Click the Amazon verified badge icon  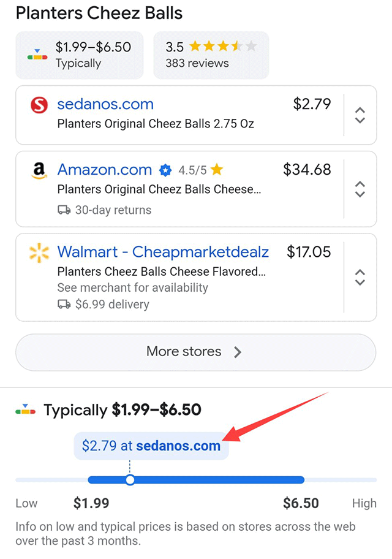(x=165, y=170)
